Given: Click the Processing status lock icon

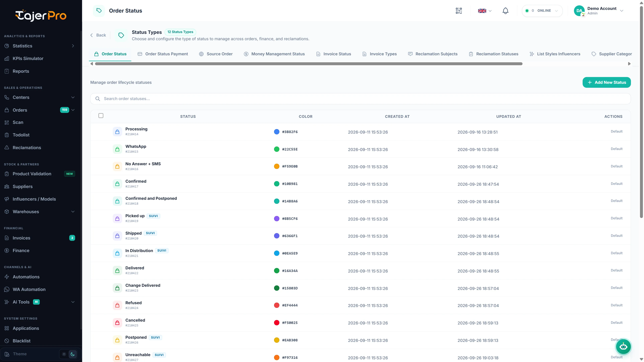Looking at the screenshot, I should click(117, 132).
